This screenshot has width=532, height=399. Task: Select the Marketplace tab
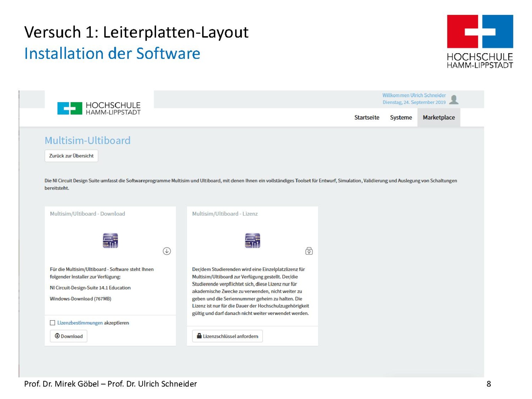[x=439, y=117]
